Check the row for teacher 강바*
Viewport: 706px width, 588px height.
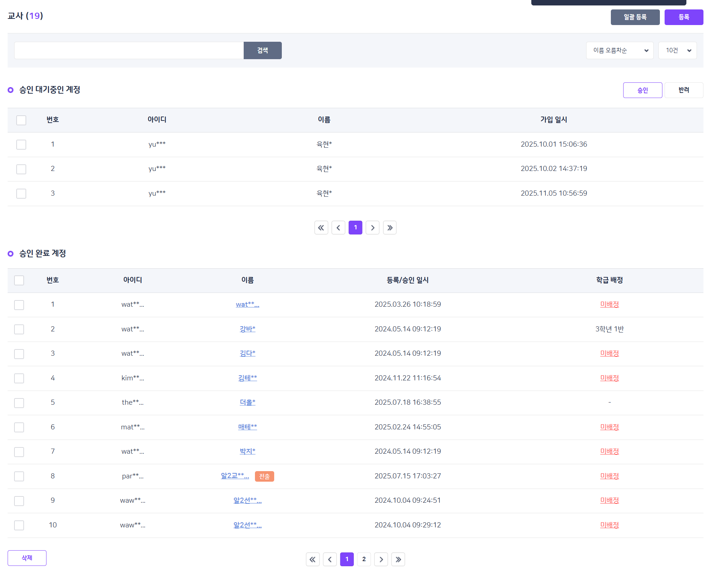pyautogui.click(x=19, y=329)
